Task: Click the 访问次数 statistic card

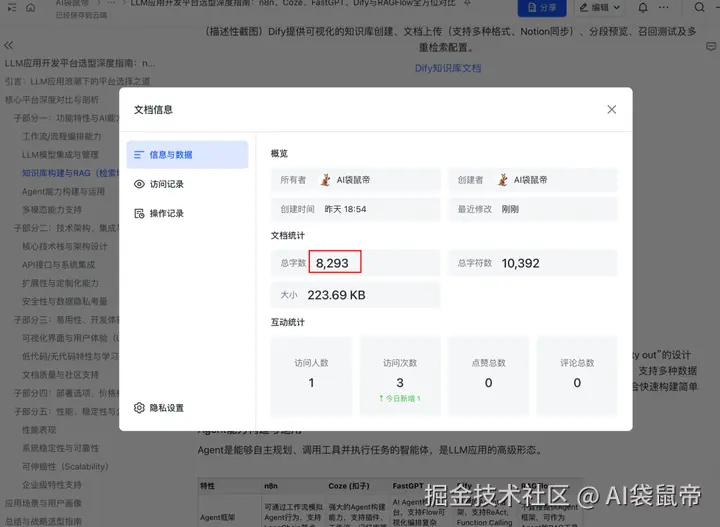Action: tap(400, 376)
